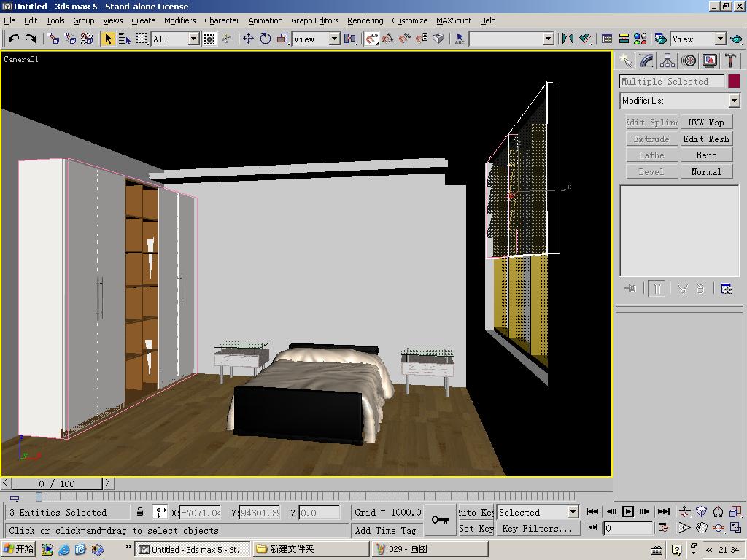747x560 pixels.
Task: Toggle 3D Snap on the toolbar
Action: point(371,39)
